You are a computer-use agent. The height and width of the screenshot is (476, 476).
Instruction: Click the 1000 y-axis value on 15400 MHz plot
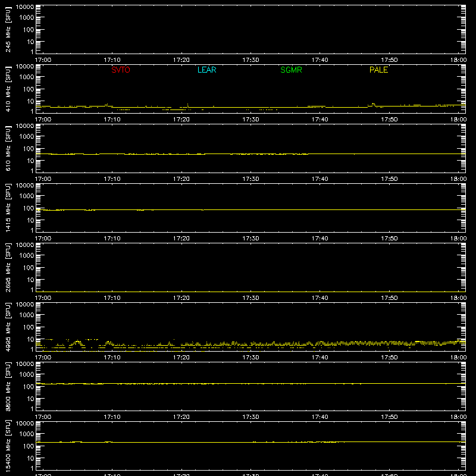[27, 434]
